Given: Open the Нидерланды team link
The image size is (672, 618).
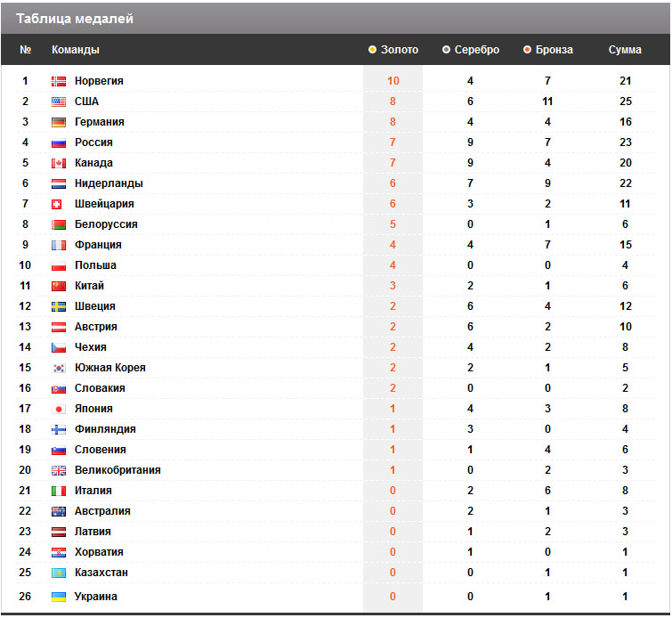Looking at the screenshot, I should 109,183.
